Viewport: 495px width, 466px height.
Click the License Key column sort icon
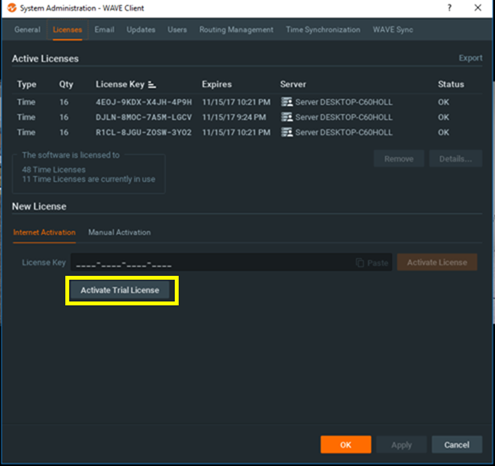point(152,85)
